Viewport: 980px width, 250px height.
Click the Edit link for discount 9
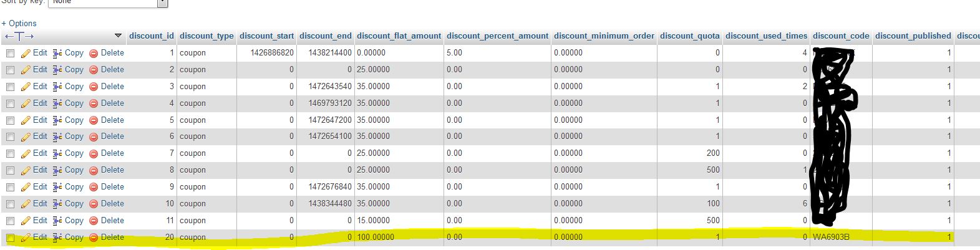point(40,187)
